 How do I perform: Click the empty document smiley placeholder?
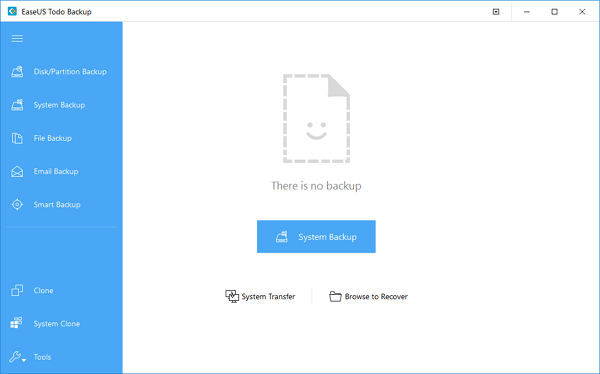316,119
